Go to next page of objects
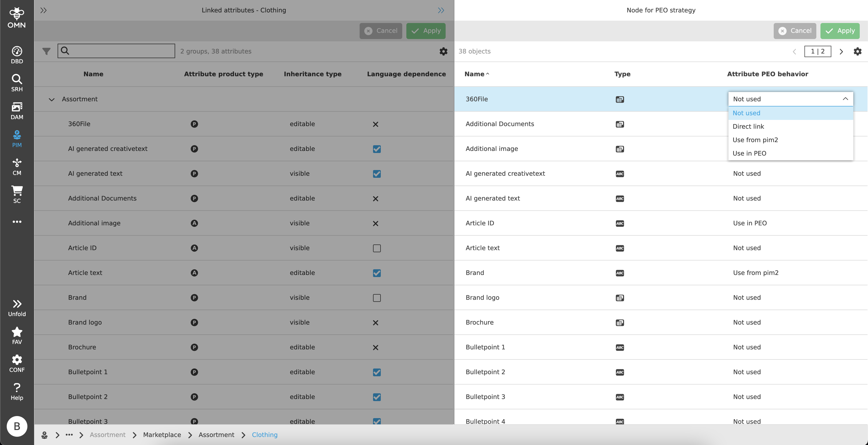Image resolution: width=868 pixels, height=445 pixels. click(x=841, y=52)
